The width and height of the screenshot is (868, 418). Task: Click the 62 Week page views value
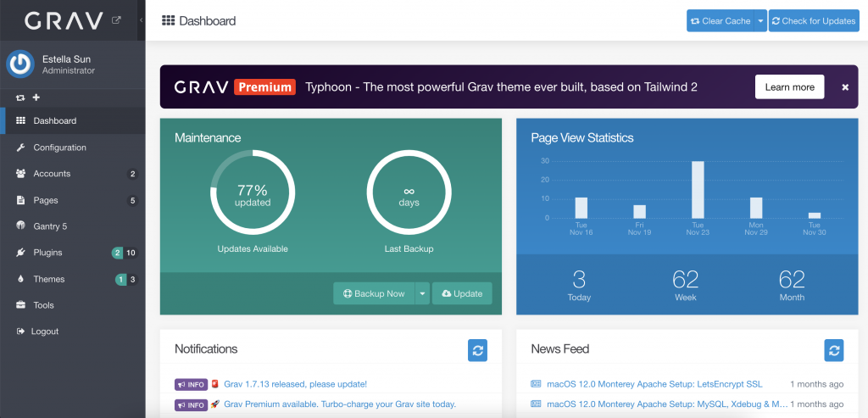(685, 280)
